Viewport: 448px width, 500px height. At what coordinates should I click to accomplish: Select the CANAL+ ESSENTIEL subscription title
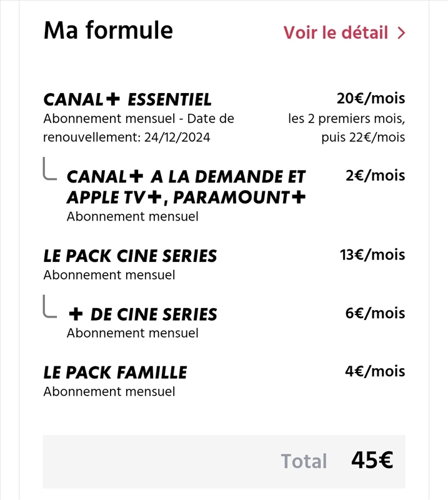(x=127, y=99)
